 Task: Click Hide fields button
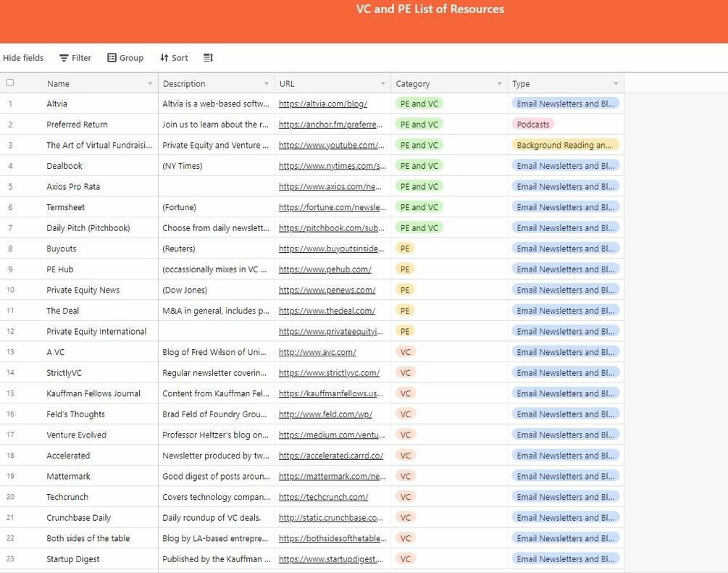pos(23,57)
